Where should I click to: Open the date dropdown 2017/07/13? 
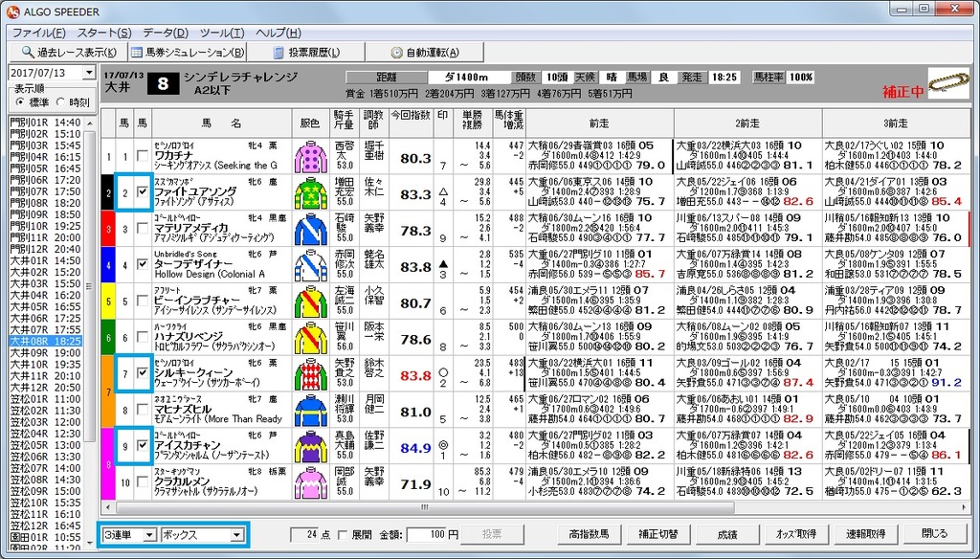(88, 73)
